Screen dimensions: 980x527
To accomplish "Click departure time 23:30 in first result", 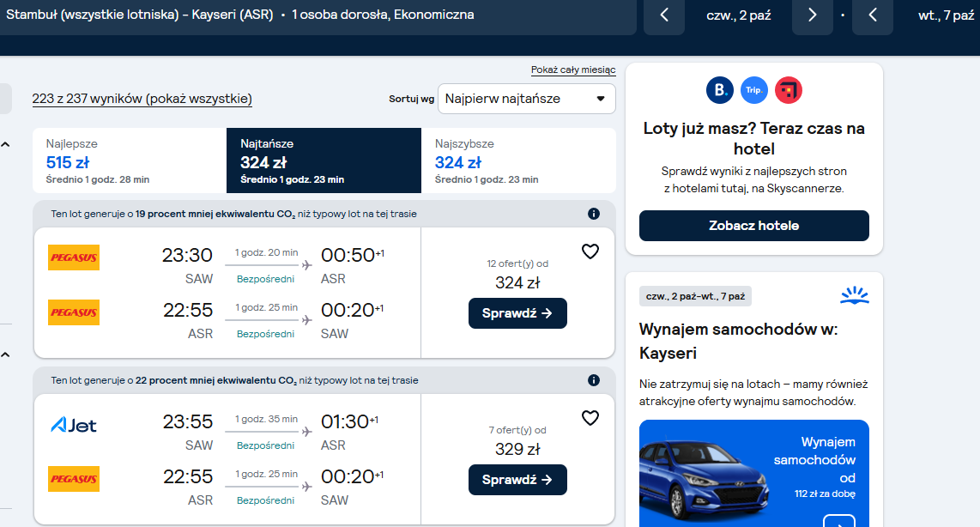I will tap(187, 255).
